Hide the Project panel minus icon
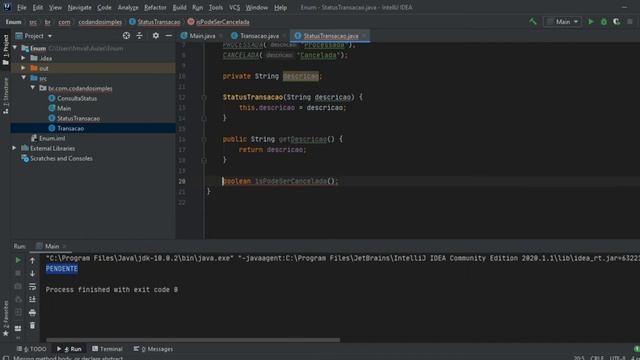 coord(169,36)
